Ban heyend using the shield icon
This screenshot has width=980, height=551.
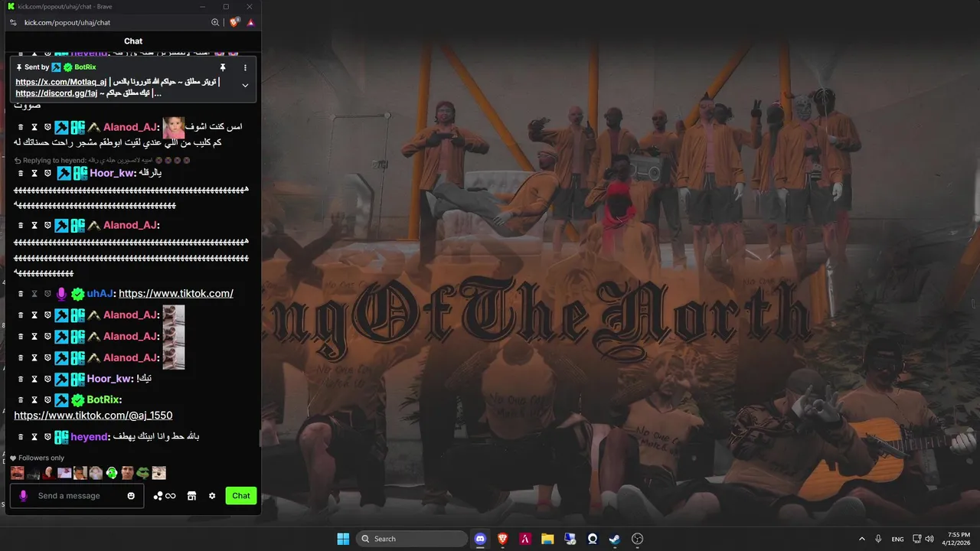(x=47, y=436)
